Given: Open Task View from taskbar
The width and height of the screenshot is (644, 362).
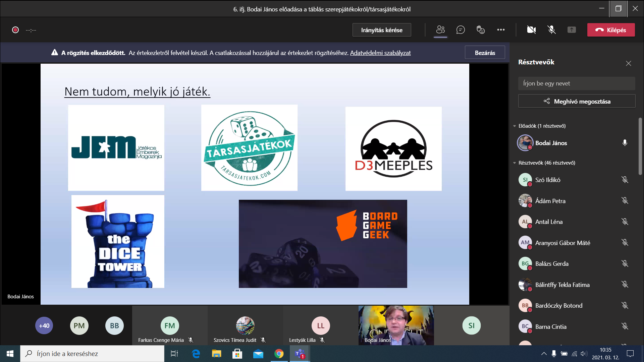Looking at the screenshot, I should (174, 354).
